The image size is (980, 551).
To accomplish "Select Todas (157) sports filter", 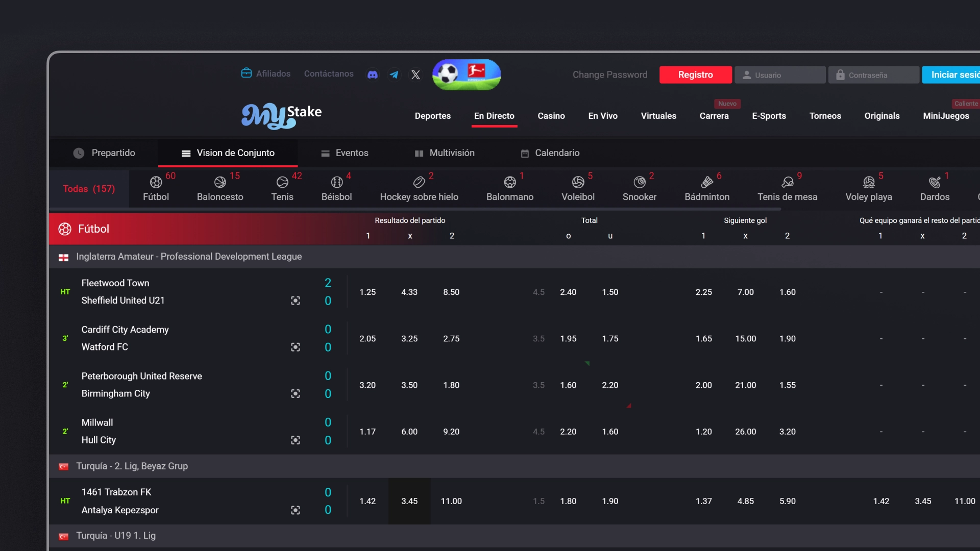I will (89, 189).
